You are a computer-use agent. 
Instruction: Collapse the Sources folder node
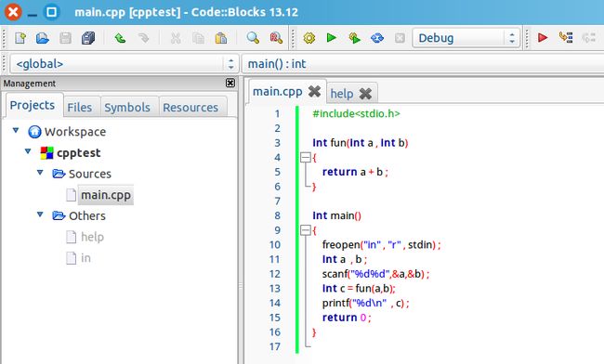[x=40, y=173]
